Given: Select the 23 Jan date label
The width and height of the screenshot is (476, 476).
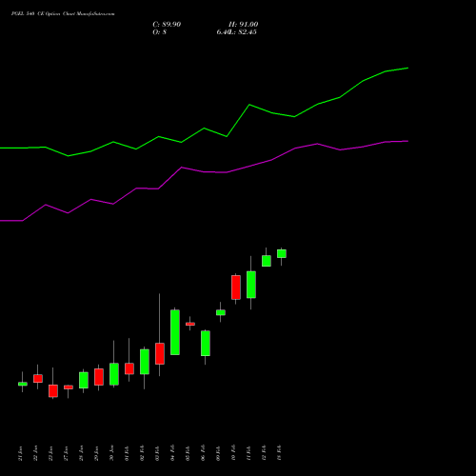Looking at the screenshot, I should (51, 453).
